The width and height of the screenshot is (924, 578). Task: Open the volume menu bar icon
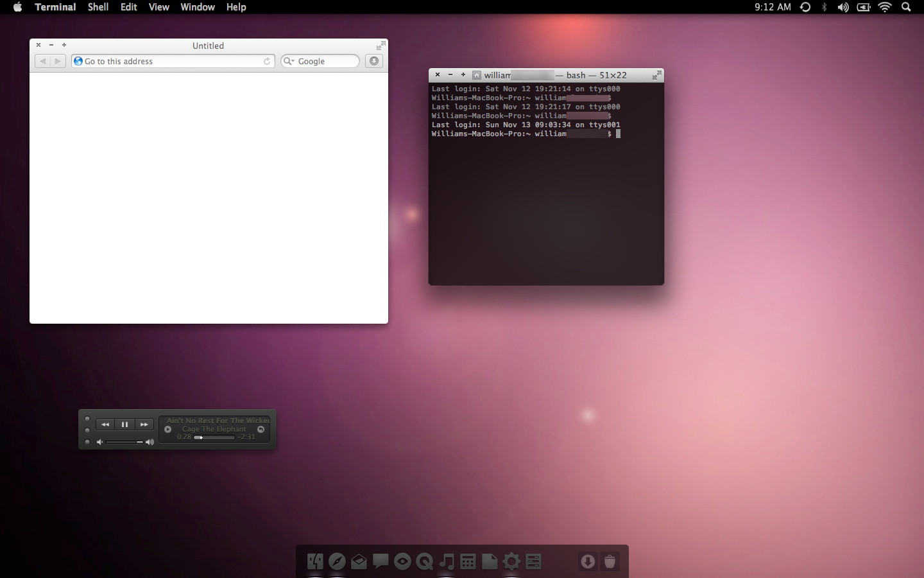(843, 7)
